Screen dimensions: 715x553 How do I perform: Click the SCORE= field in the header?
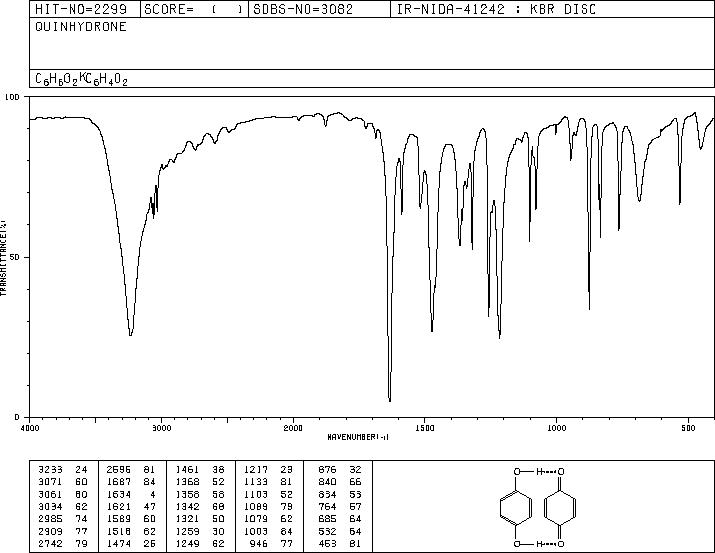pyautogui.click(x=194, y=9)
